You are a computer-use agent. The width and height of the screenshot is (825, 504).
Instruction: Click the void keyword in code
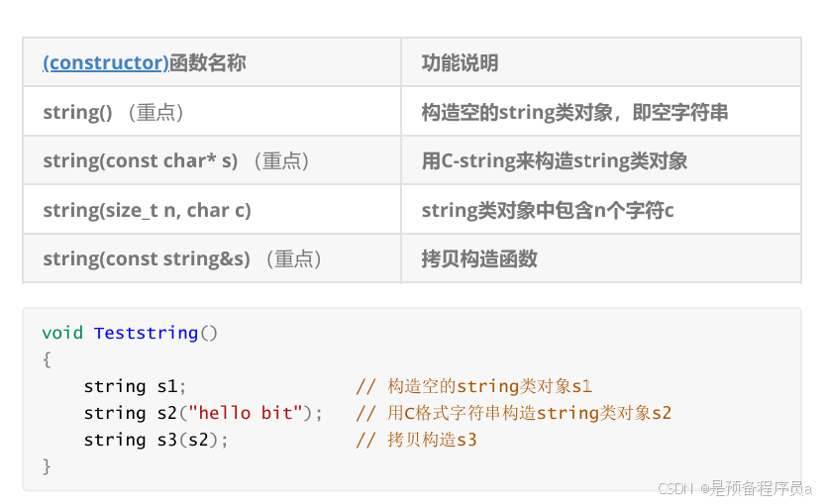(62, 333)
